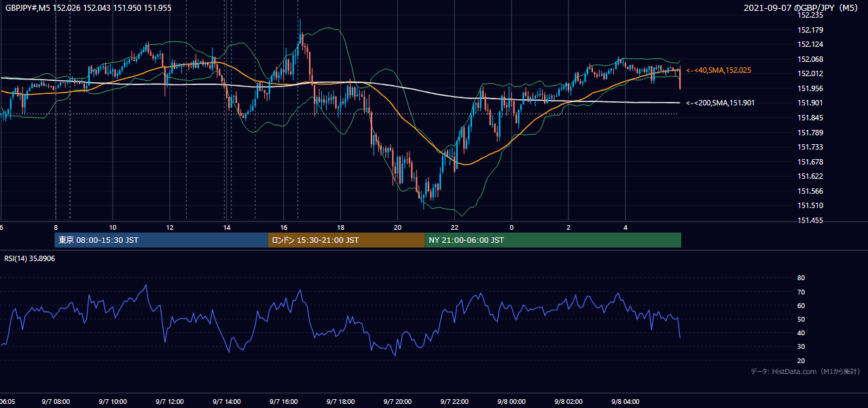Click hour tick 8 under price chart
Viewport: 868px width, 408px height.
click(56, 227)
